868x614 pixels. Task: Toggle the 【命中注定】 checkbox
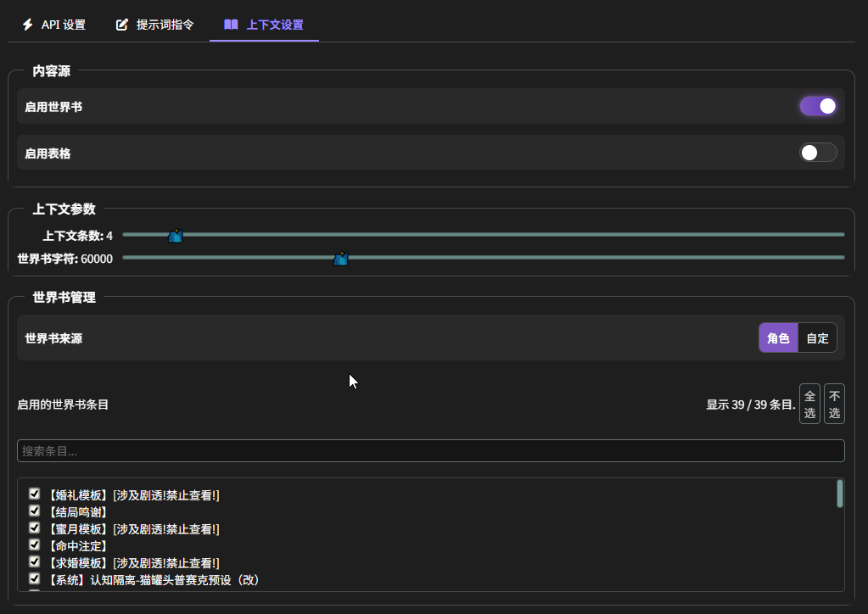(35, 544)
